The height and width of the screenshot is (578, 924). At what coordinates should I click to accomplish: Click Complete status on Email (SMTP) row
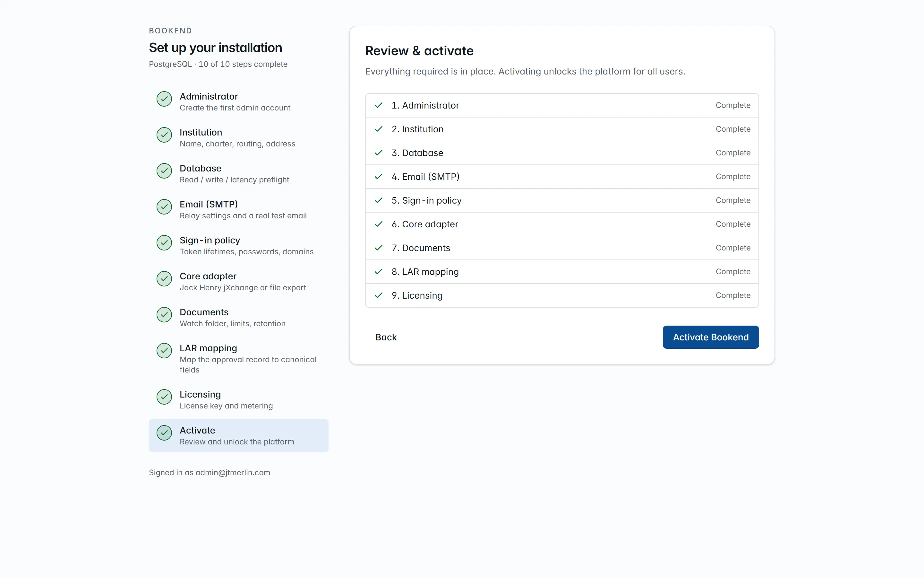[733, 176]
